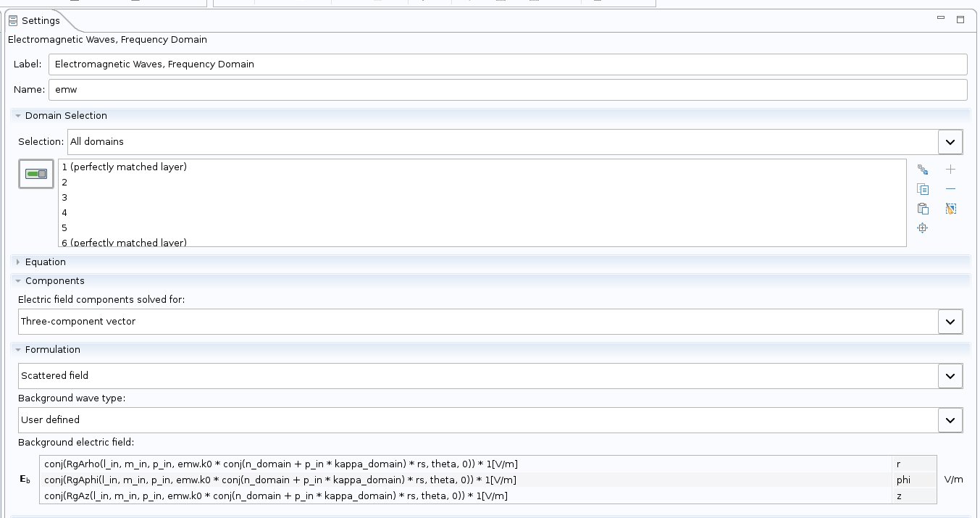The width and height of the screenshot is (980, 518).
Task: Collapse the Formulation section
Action: 18,350
